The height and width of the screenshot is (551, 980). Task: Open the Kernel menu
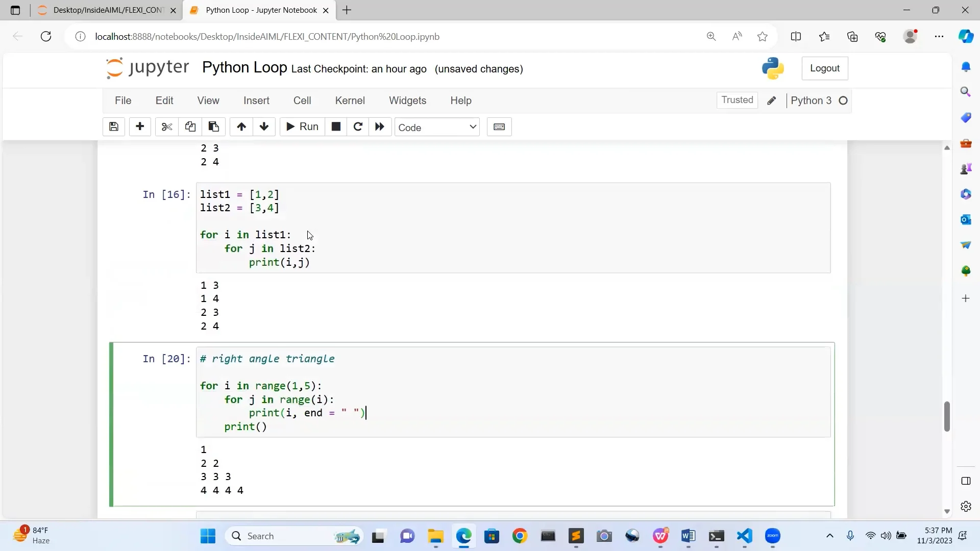[350, 101]
